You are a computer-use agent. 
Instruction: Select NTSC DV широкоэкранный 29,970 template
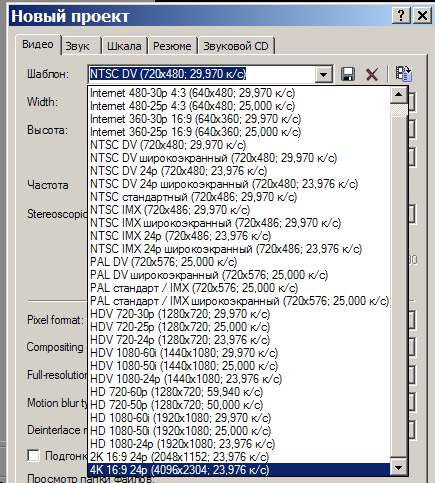click(x=239, y=158)
